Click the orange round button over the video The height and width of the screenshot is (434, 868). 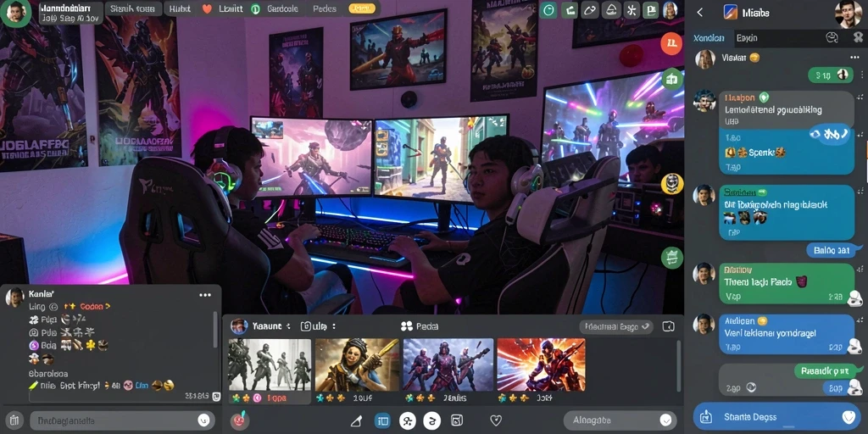pyautogui.click(x=671, y=43)
